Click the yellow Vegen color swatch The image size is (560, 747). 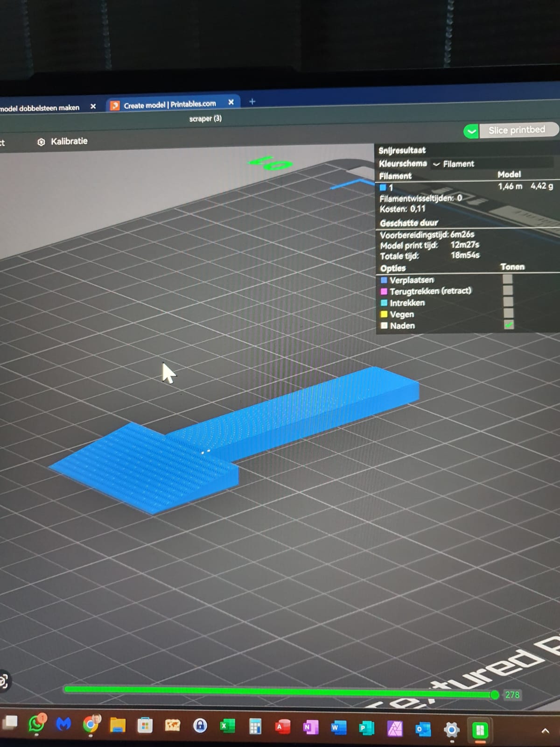[384, 314]
